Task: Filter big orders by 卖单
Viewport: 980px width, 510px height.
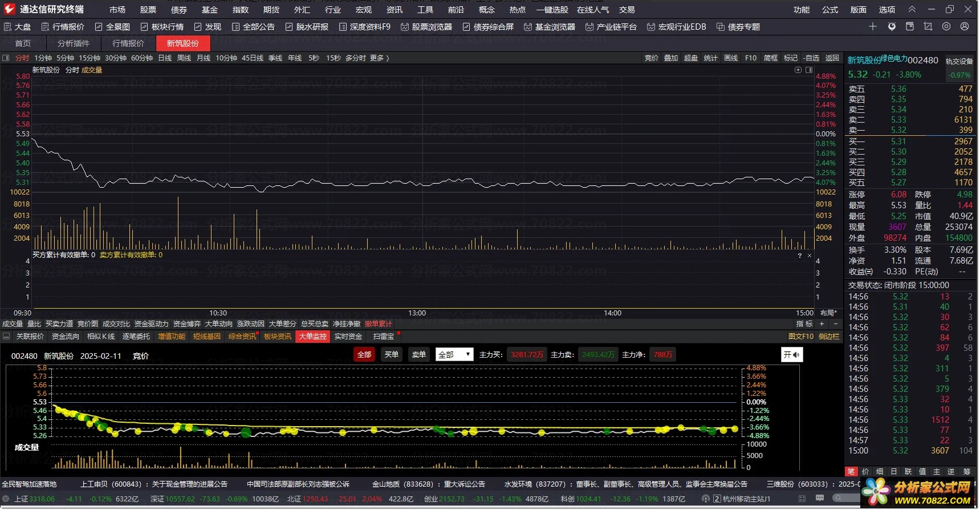Action: pos(419,355)
